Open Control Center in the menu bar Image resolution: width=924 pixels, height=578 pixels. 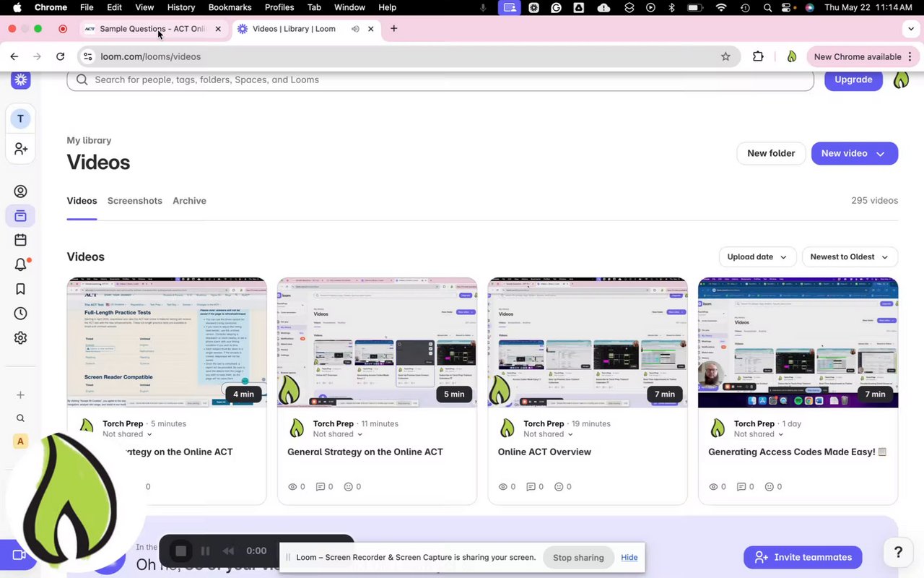788,7
